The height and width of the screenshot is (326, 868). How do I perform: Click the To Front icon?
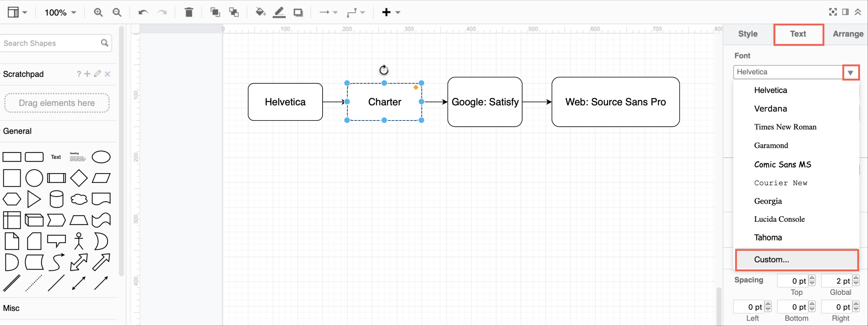(x=215, y=12)
